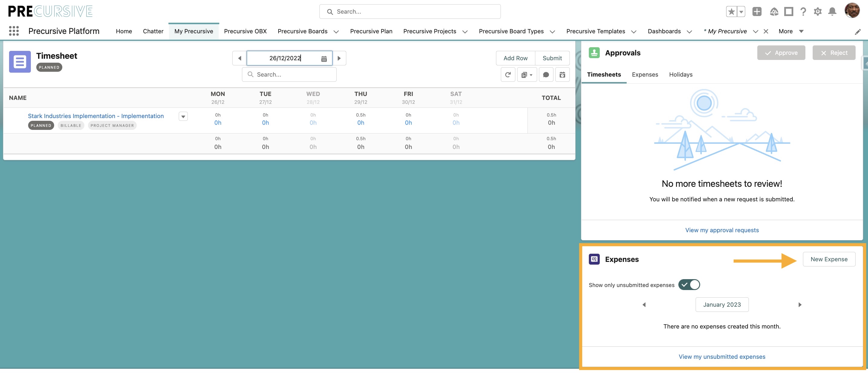Click the help question mark icon

[803, 11]
